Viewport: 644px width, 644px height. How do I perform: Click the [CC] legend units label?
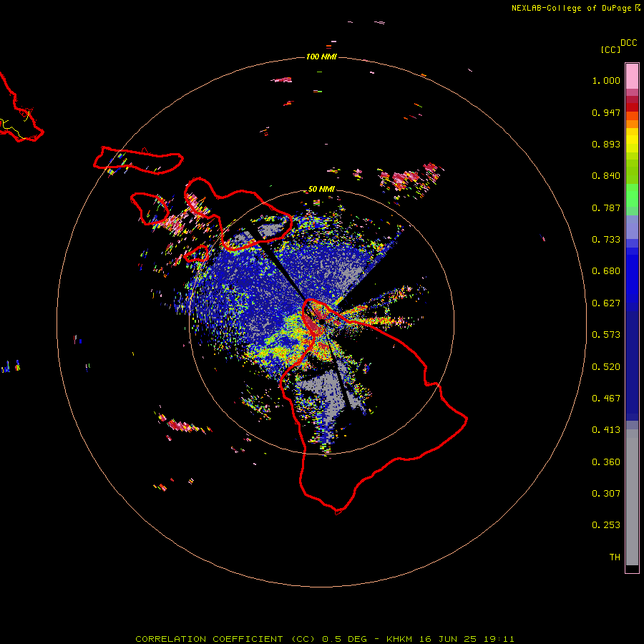(x=610, y=49)
